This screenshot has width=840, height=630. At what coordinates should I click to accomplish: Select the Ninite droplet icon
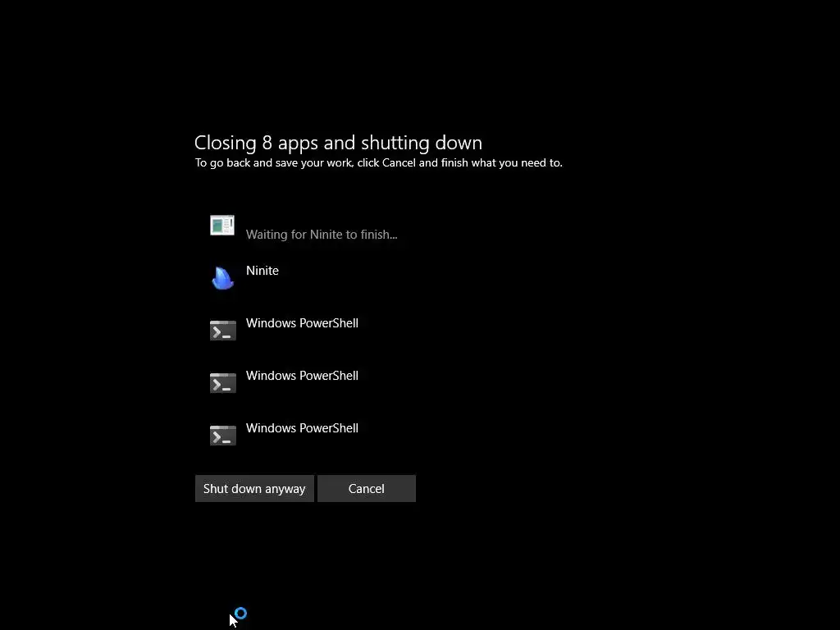click(222, 278)
